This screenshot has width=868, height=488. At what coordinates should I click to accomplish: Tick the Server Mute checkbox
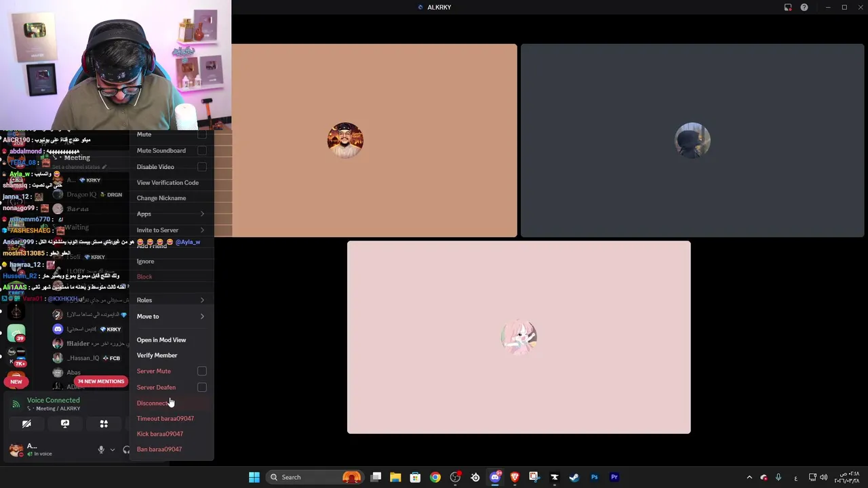click(201, 371)
